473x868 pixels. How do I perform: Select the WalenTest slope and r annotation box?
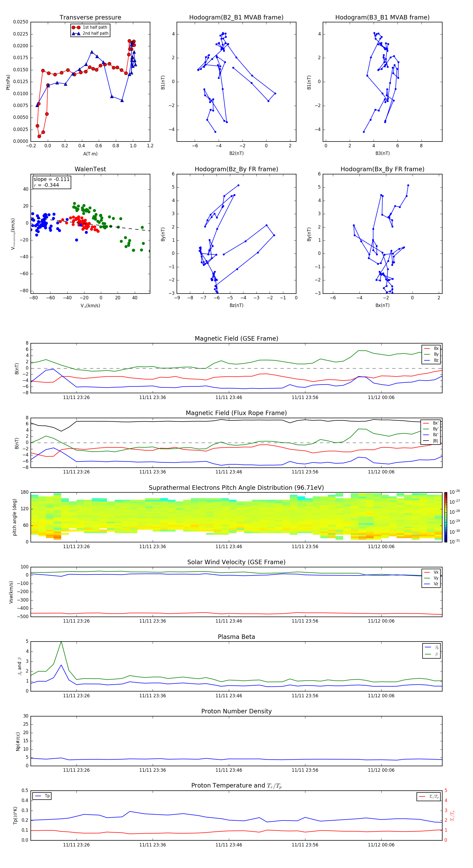point(52,182)
